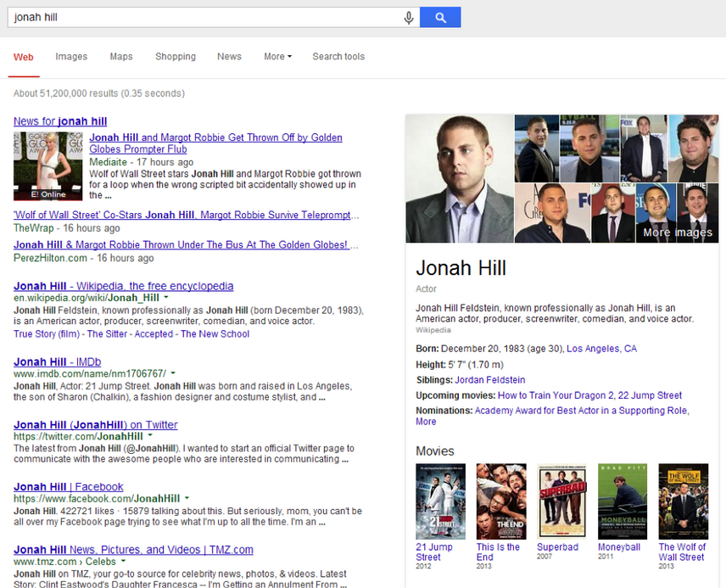Click the E! Online news thumbnail
Viewport: 726px width, 588px height.
pos(48,166)
